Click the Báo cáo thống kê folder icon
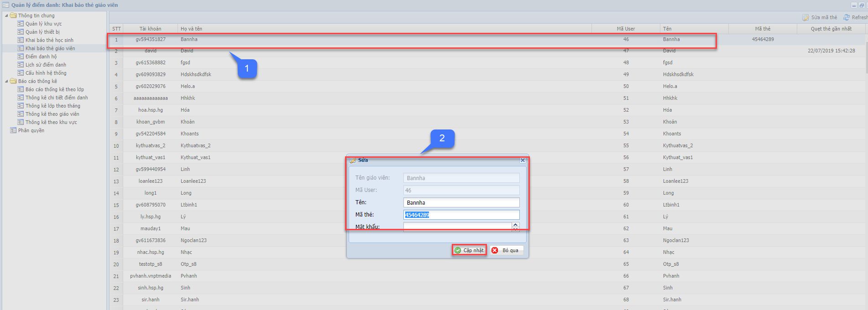This screenshot has width=868, height=310. pyautogui.click(x=13, y=81)
